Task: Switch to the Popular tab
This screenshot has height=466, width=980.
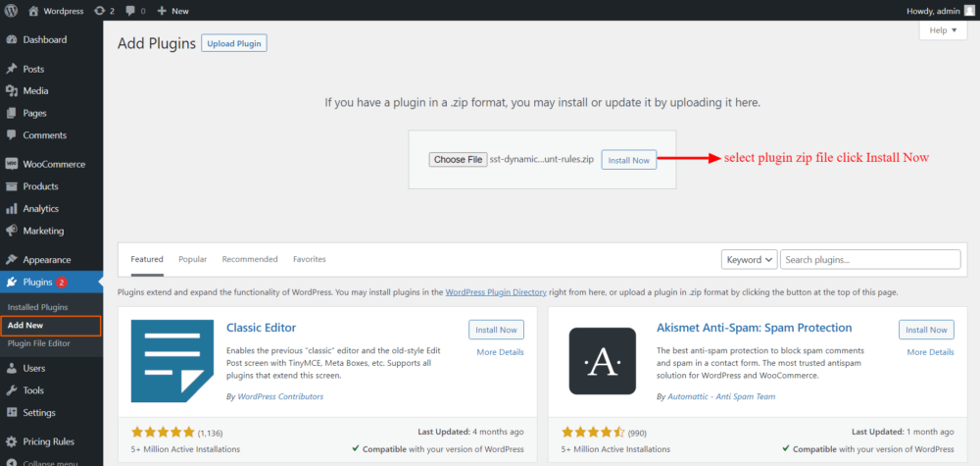Action: tap(192, 259)
